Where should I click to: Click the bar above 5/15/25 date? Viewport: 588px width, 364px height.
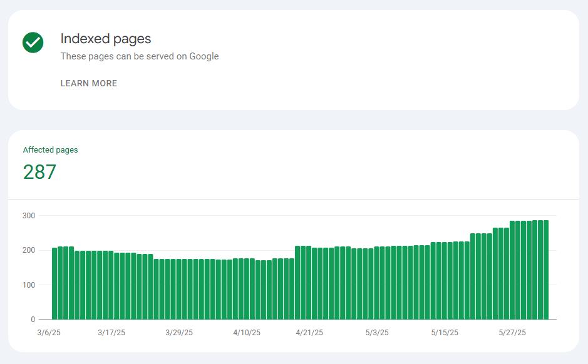point(445,281)
